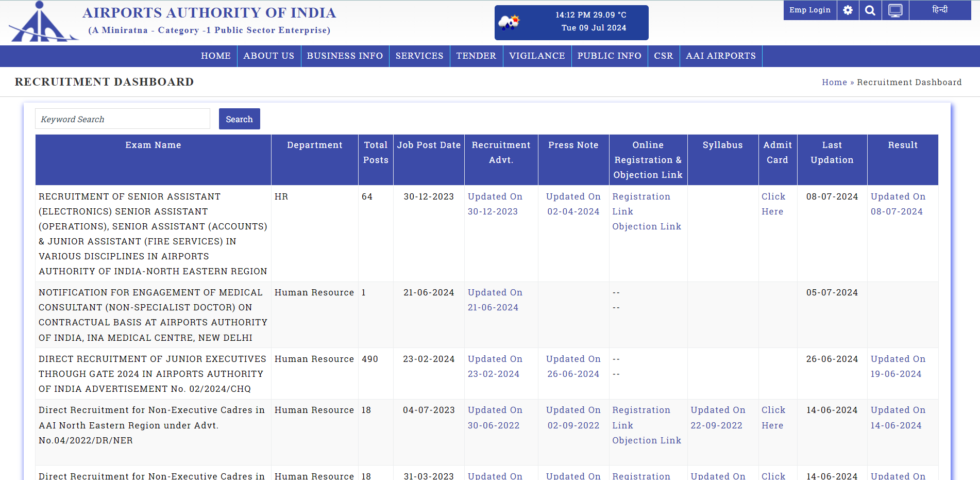Open the SERVICES menu
Viewport: 980px width, 480px height.
(419, 56)
